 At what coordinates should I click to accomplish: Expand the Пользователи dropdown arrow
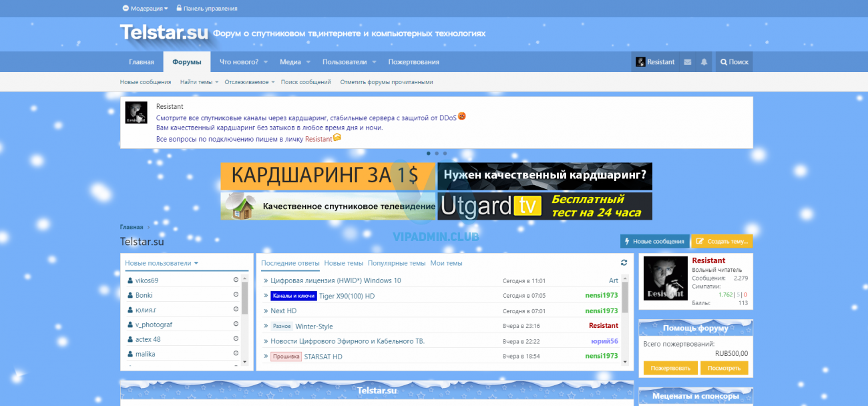pos(375,62)
